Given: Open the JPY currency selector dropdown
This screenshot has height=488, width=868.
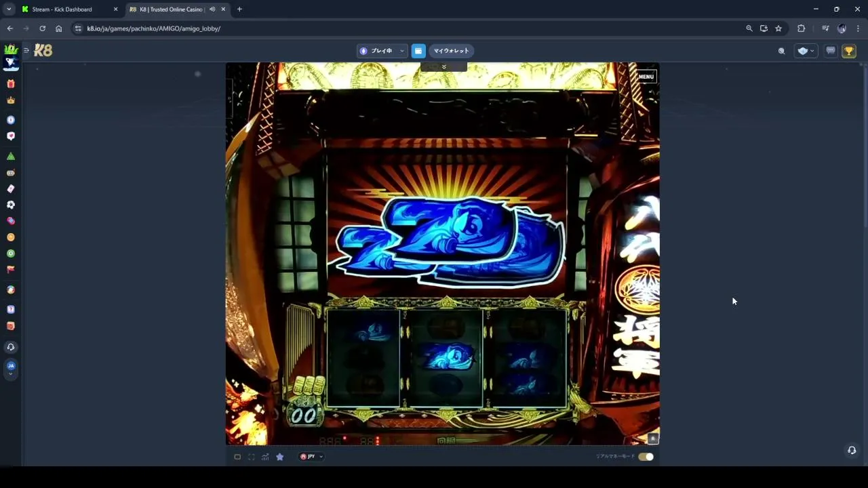Looking at the screenshot, I should pos(311,457).
